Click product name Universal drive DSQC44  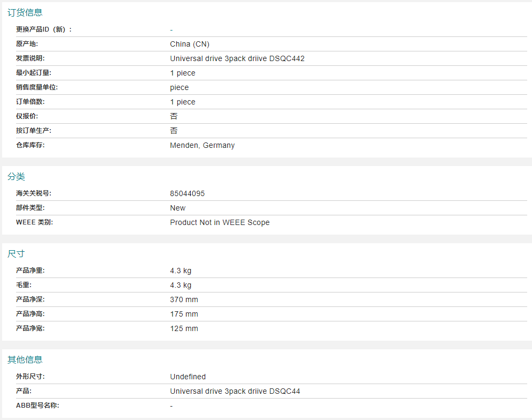[x=235, y=391]
